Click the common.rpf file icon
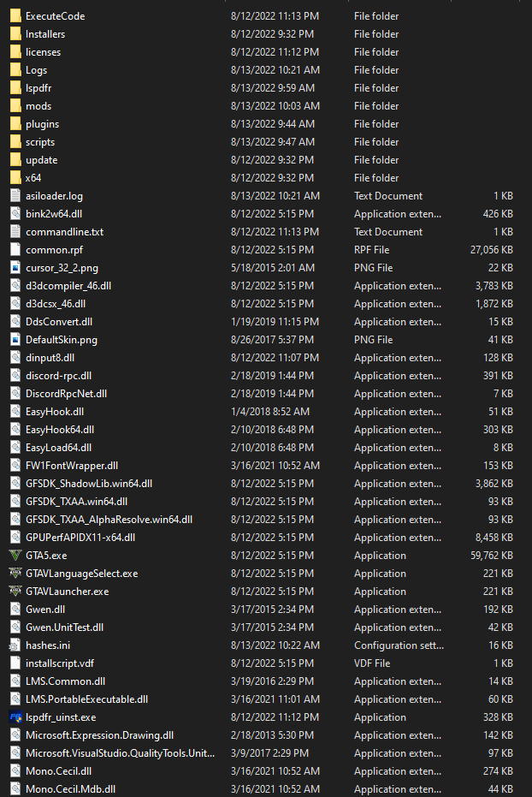The width and height of the screenshot is (532, 797). [x=15, y=250]
